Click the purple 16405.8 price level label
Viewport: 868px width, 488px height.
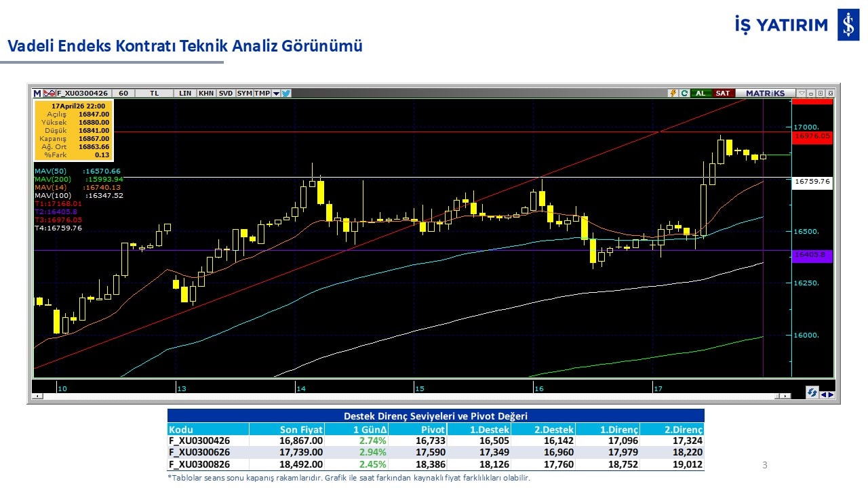812,255
